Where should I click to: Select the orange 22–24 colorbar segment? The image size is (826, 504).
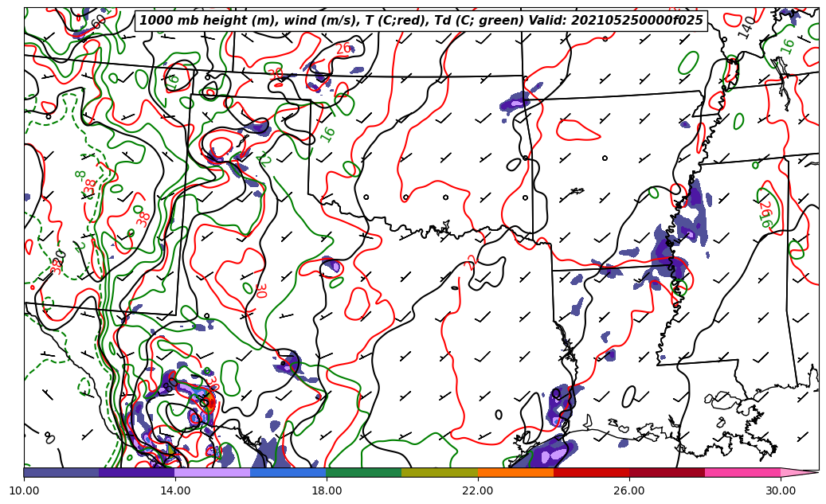pos(515,472)
